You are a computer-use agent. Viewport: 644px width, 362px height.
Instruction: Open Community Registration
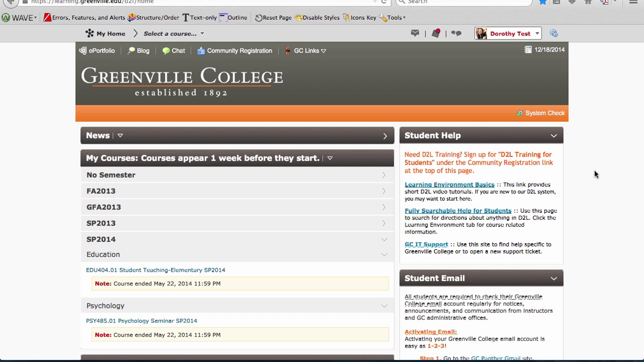[235, 51]
